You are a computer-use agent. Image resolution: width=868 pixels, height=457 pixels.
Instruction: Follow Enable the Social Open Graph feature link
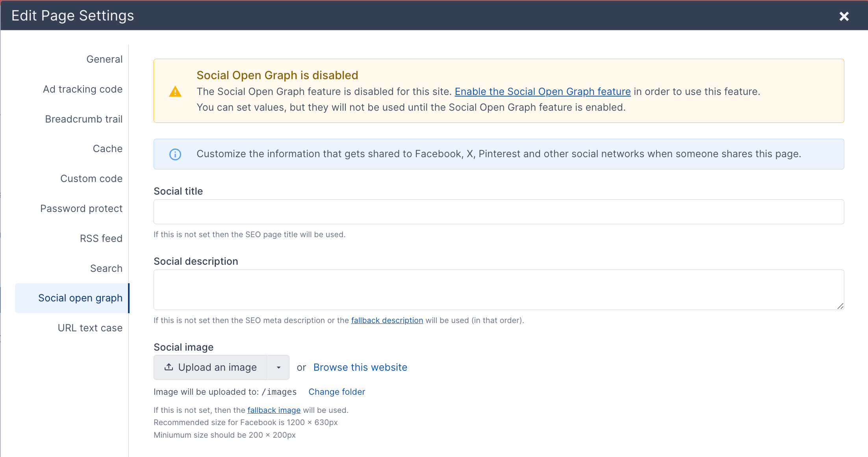pyautogui.click(x=543, y=91)
